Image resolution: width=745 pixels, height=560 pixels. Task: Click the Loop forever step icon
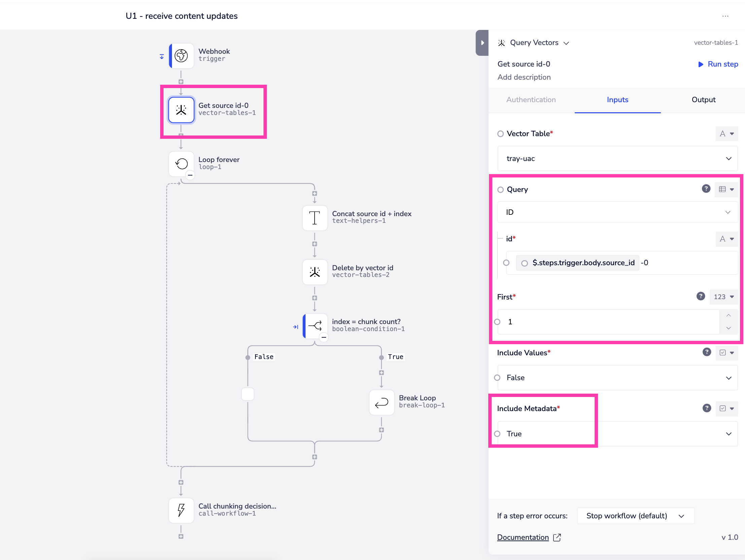click(181, 164)
